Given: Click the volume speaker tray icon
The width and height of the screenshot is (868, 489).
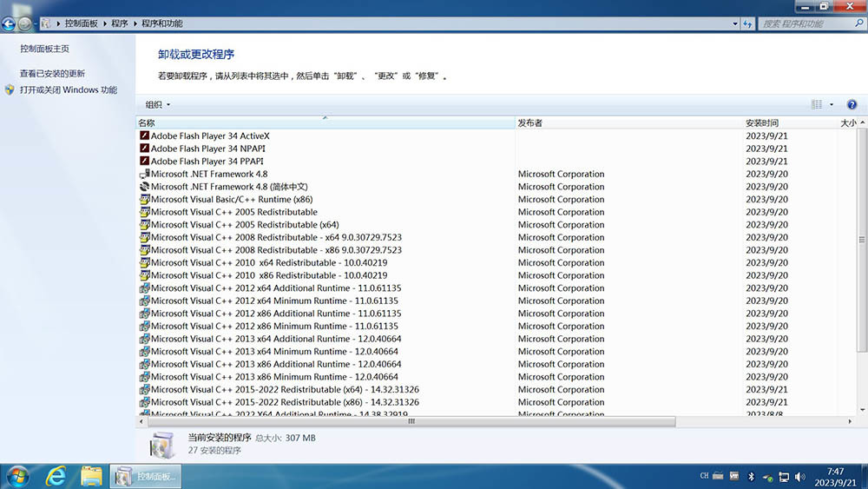Looking at the screenshot, I should [x=799, y=476].
